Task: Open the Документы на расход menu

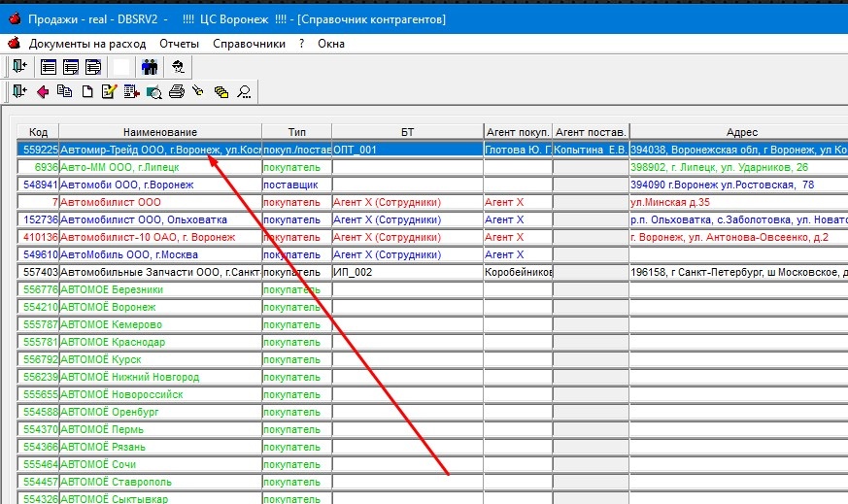Action: 87,44
